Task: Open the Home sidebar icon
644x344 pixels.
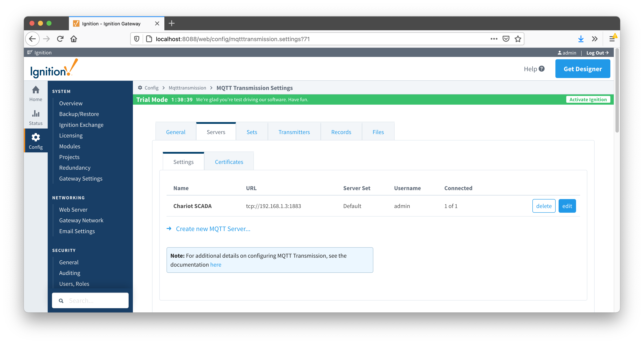Action: click(36, 93)
